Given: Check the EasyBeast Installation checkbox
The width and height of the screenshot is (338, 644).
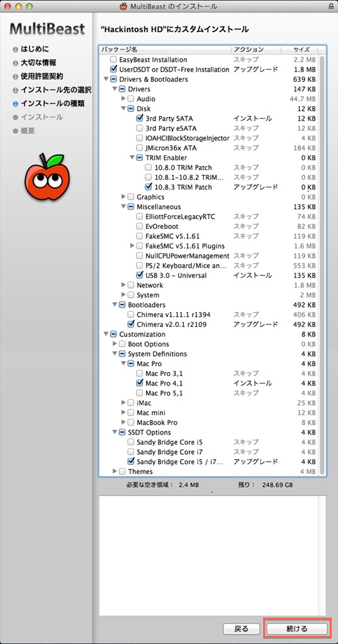Looking at the screenshot, I should click(113, 60).
